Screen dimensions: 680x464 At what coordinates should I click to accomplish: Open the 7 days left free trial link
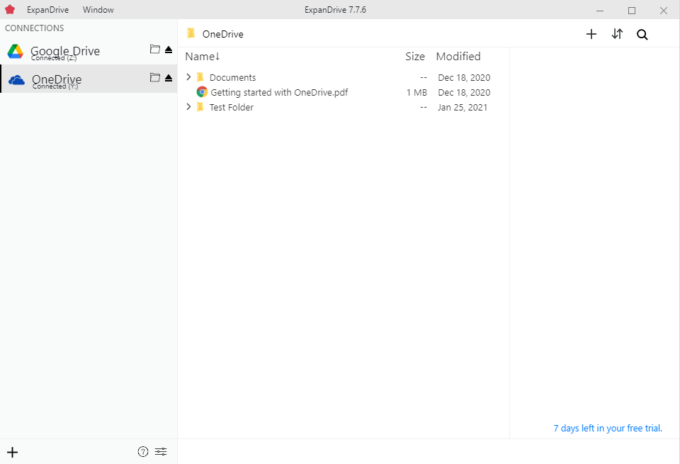point(608,428)
